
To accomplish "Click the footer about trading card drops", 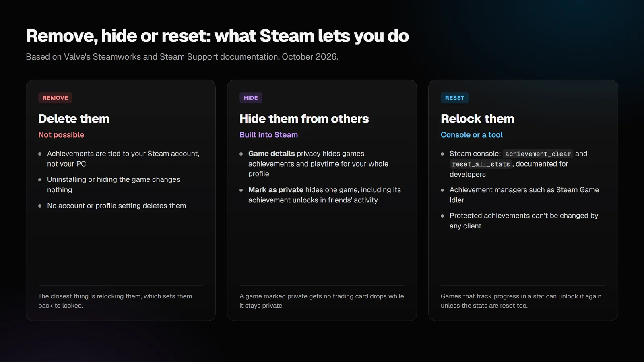I will coord(322,301).
